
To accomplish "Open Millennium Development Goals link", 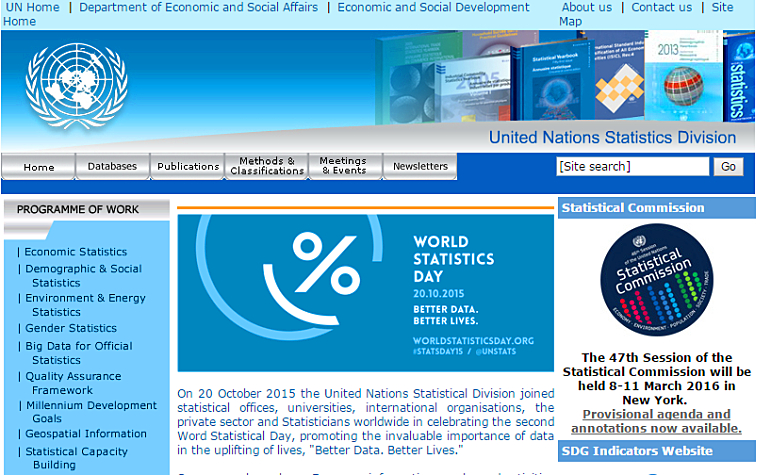I will 91,412.
